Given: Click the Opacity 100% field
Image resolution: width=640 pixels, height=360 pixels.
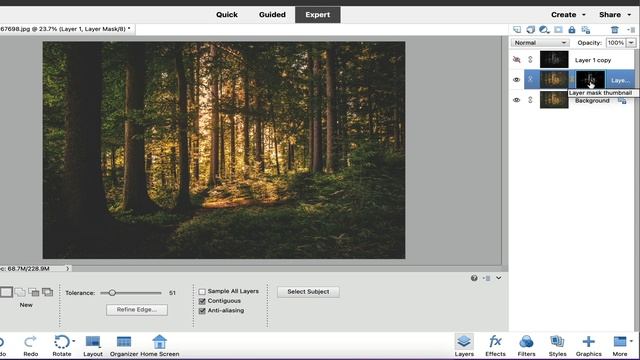Looking at the screenshot, I should pos(616,42).
